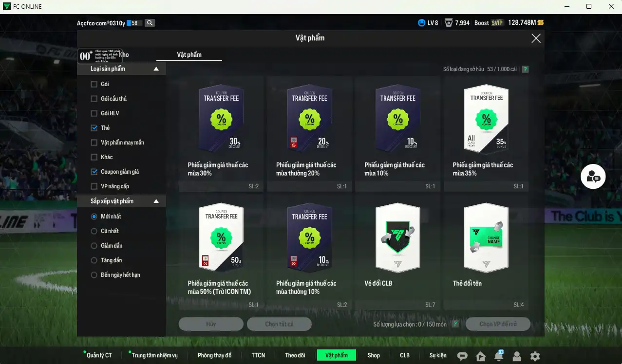
Task: Go to the home icon in the bottom bar
Action: pyautogui.click(x=481, y=356)
